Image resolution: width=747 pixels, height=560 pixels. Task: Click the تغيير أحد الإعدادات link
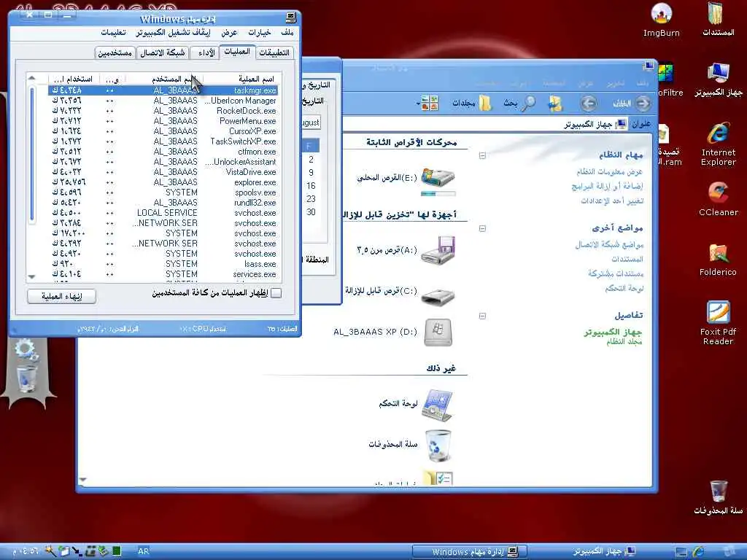click(x=612, y=201)
